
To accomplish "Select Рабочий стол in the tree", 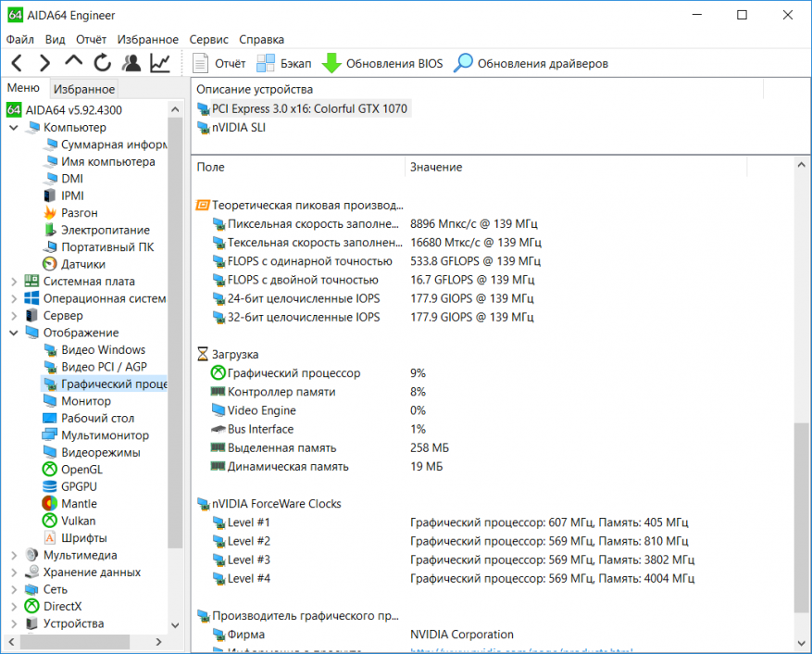I will 89,418.
